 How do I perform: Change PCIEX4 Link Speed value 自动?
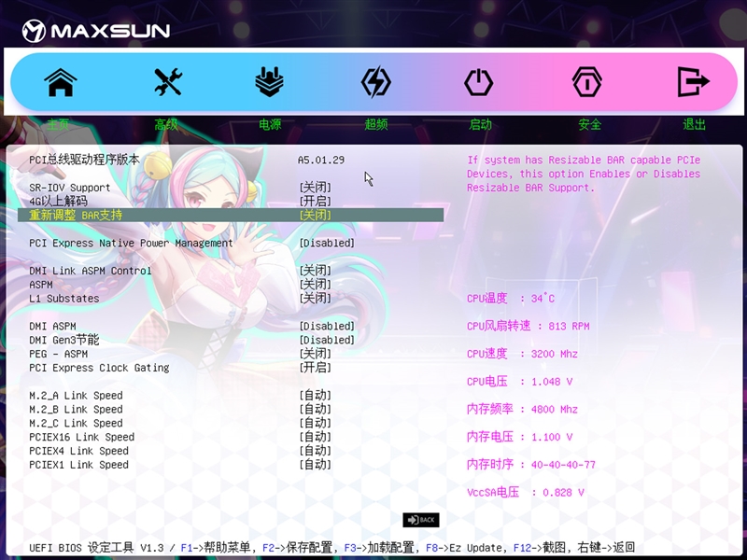tap(315, 451)
